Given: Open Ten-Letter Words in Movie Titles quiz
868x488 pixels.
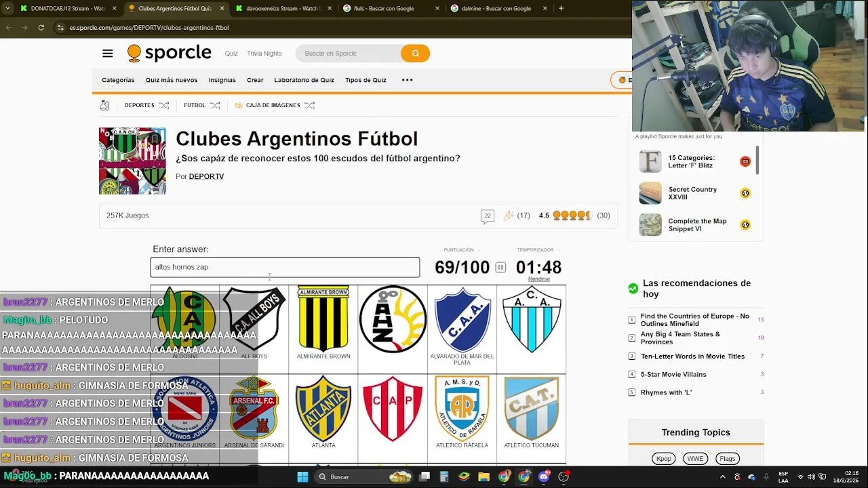Looking at the screenshot, I should (692, 357).
